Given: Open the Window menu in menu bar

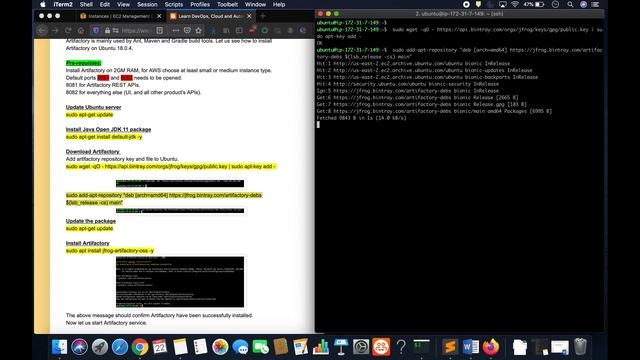Looking at the screenshot, I should coord(255,4).
